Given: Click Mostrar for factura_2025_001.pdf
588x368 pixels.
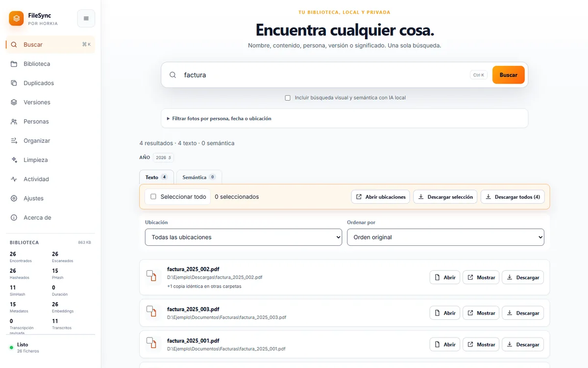Looking at the screenshot, I should [481, 344].
